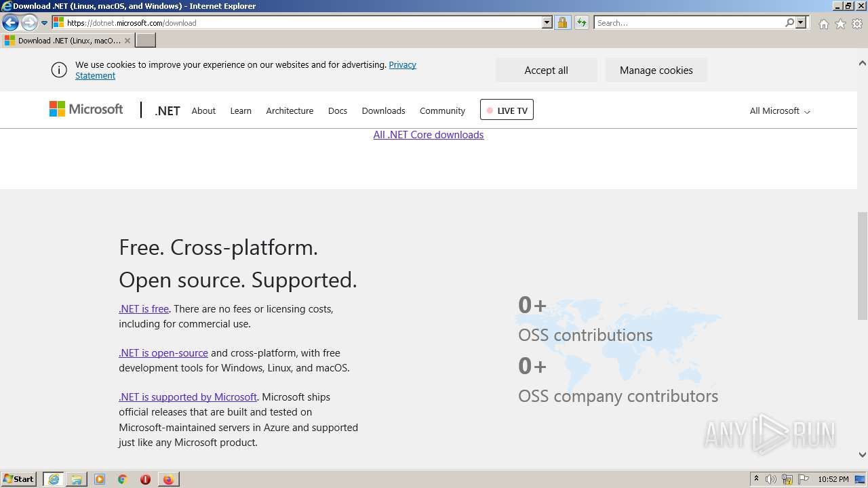Open the browser Home icon
Viewport: 868px width, 488px height.
point(823,24)
